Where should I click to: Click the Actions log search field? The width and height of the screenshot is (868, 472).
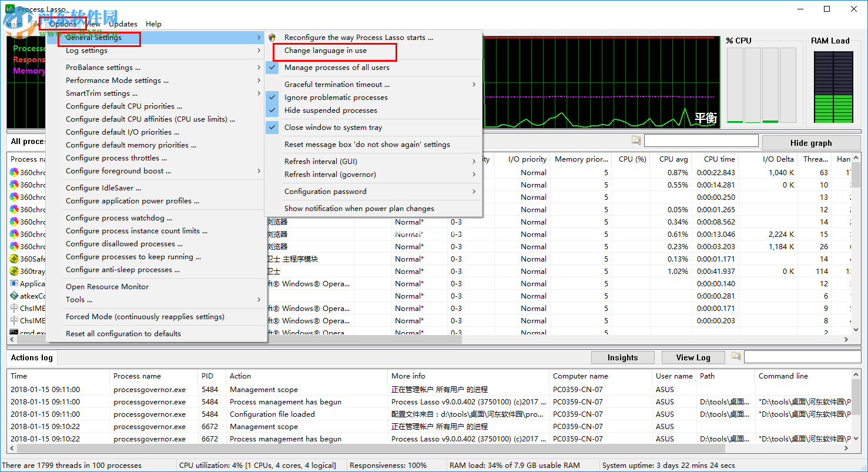[802, 357]
